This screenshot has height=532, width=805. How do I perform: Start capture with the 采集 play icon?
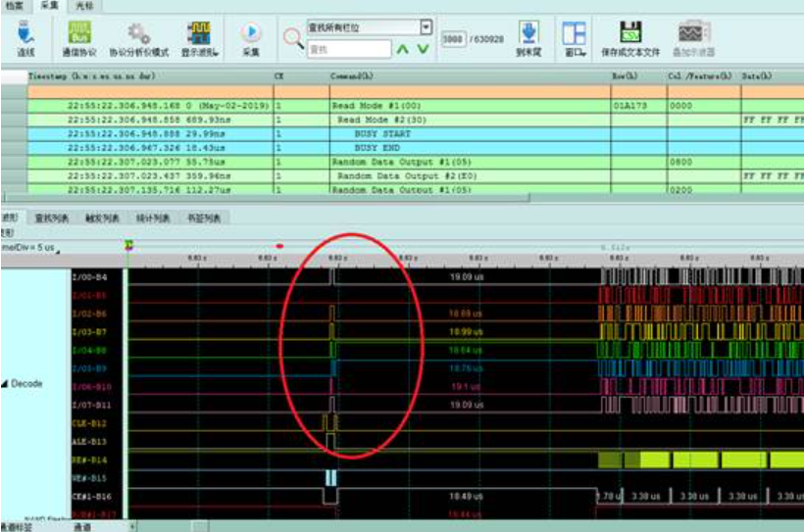[251, 33]
